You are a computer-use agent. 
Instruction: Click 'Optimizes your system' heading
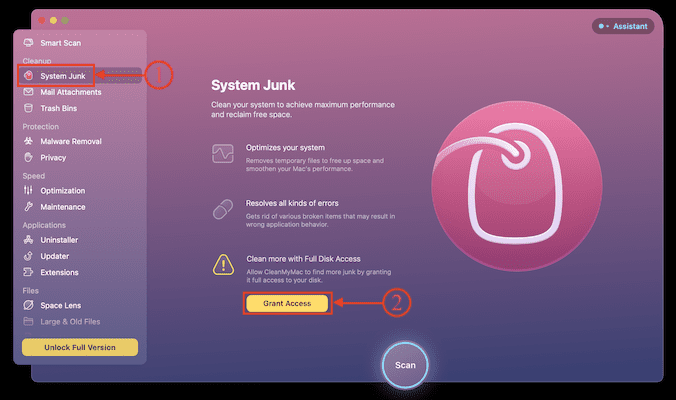(x=285, y=147)
